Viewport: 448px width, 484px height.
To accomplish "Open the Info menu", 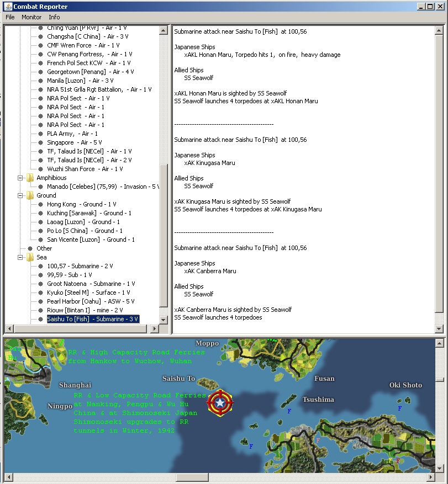I will coord(54,17).
